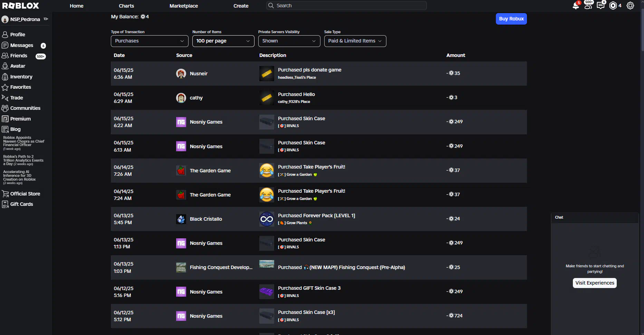The height and width of the screenshot is (335, 644).
Task: Read blog post Accelerating AI Inference
Action: [20, 177]
